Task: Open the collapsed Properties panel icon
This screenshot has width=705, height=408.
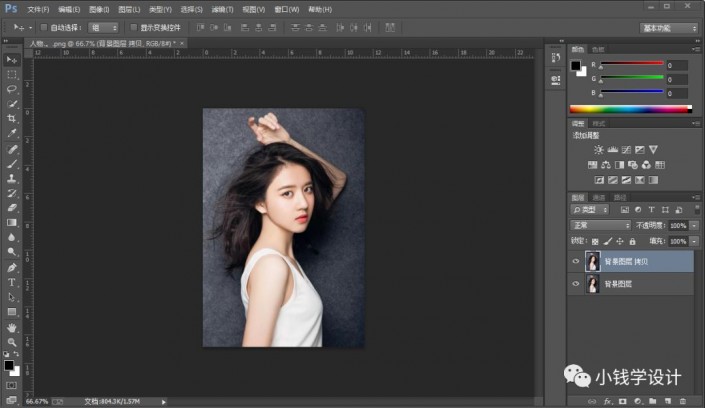Action: [x=556, y=80]
